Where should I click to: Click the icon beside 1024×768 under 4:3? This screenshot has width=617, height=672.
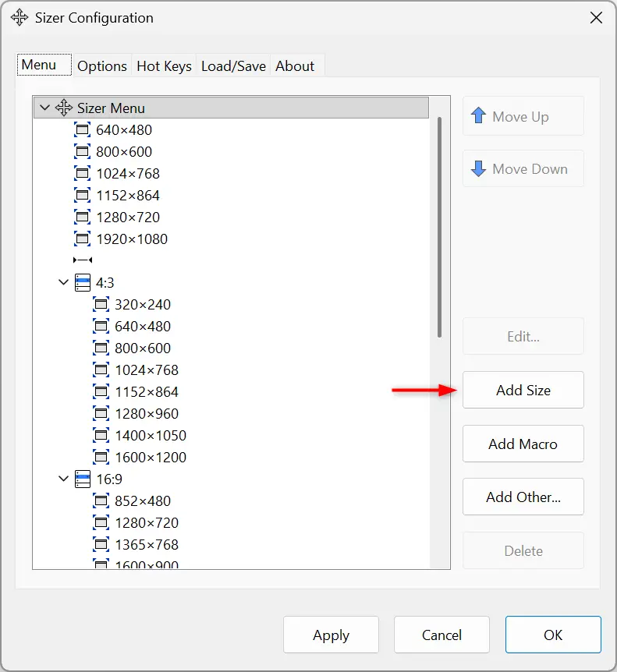[101, 370]
